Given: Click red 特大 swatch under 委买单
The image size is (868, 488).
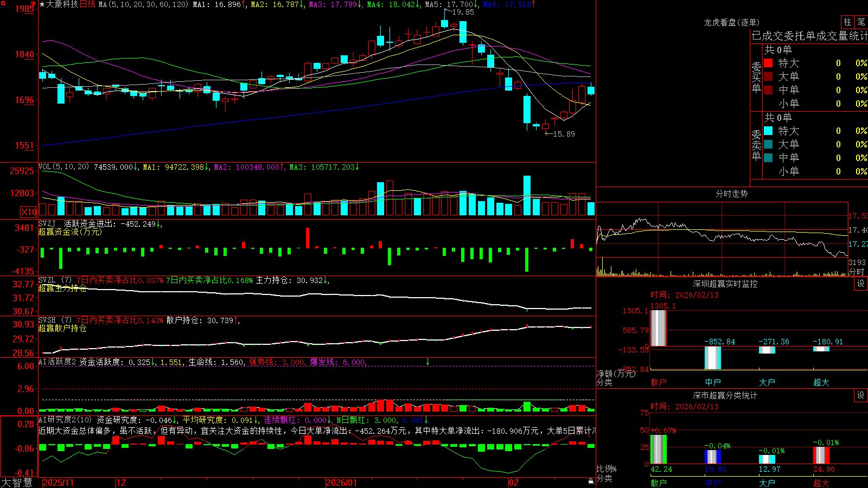Looking at the screenshot, I should tap(768, 63).
